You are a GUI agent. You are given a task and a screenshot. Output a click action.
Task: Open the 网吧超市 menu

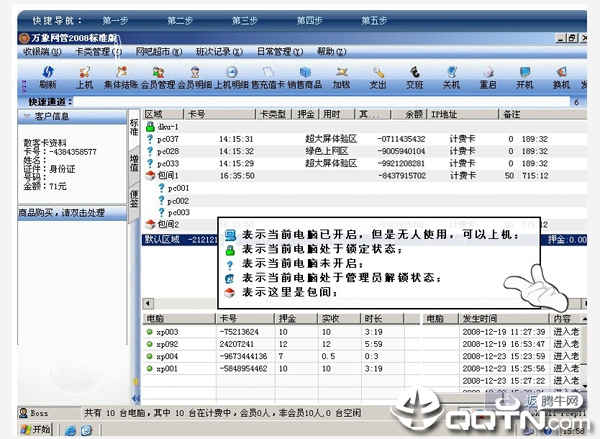(x=158, y=51)
